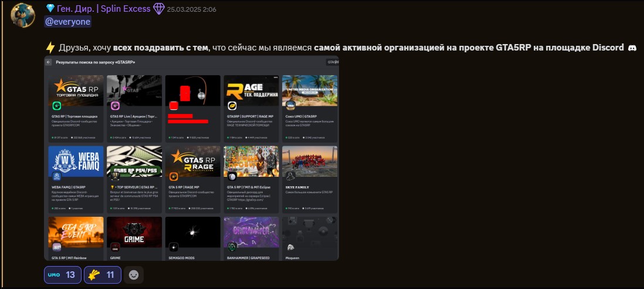Open the GRIME red panther banner

point(134,232)
